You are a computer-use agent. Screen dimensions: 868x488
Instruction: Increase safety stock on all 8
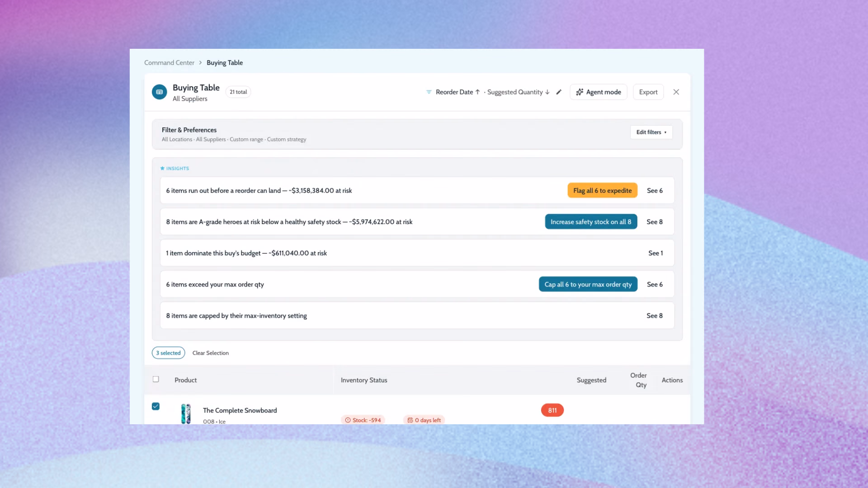590,222
